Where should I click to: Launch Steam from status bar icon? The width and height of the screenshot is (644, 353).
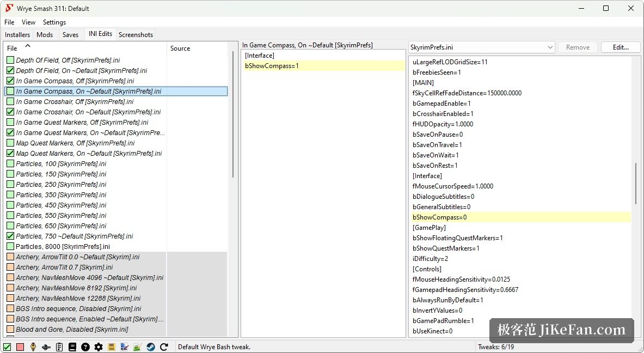[151, 347]
